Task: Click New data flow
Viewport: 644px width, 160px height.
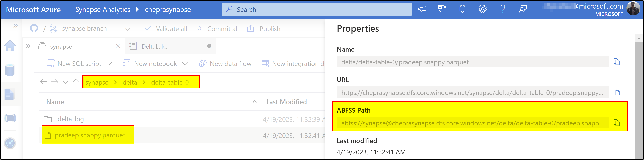Action: [x=225, y=64]
